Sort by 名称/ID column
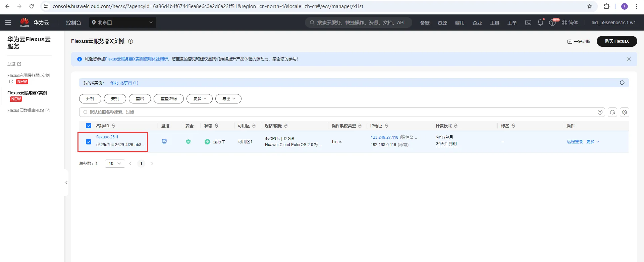This screenshot has height=262, width=644. [113, 126]
